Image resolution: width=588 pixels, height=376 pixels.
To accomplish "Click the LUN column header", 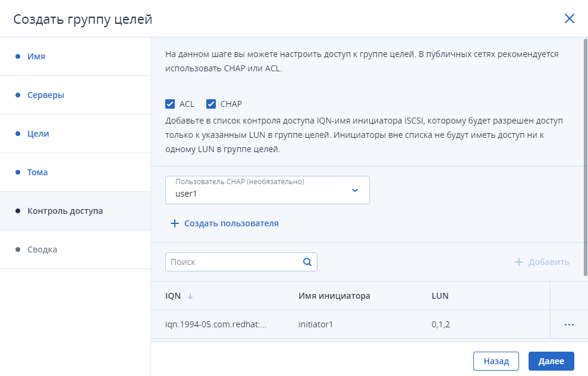I will tap(440, 296).
